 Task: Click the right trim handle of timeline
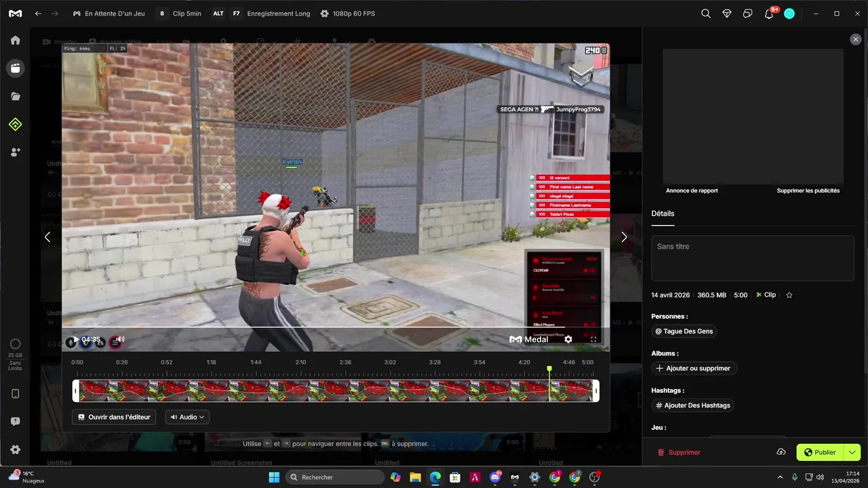(x=596, y=391)
